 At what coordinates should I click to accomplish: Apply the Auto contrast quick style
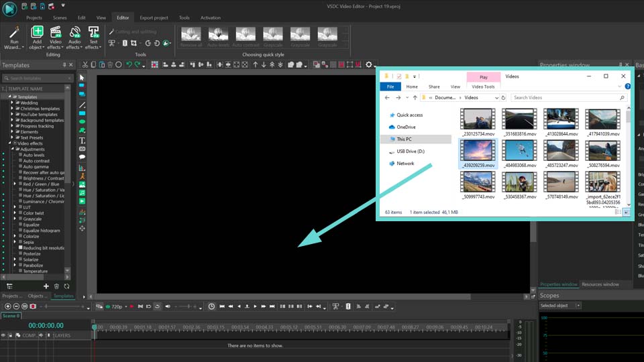click(246, 37)
